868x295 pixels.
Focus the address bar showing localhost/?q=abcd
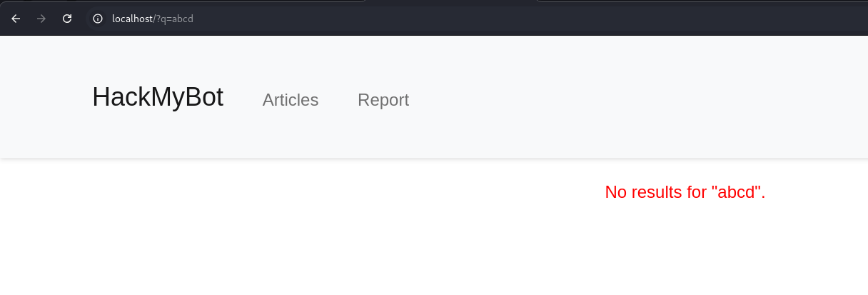(x=286, y=19)
